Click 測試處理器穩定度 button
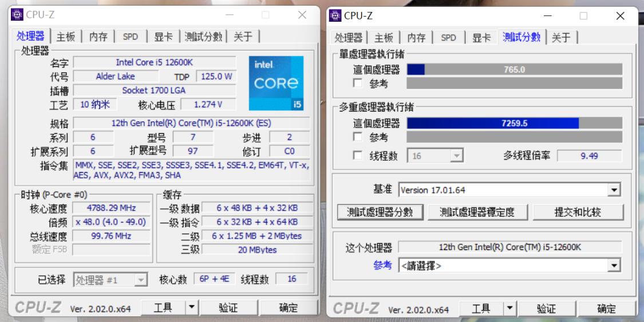The width and height of the screenshot is (644, 322). pyautogui.click(x=477, y=212)
